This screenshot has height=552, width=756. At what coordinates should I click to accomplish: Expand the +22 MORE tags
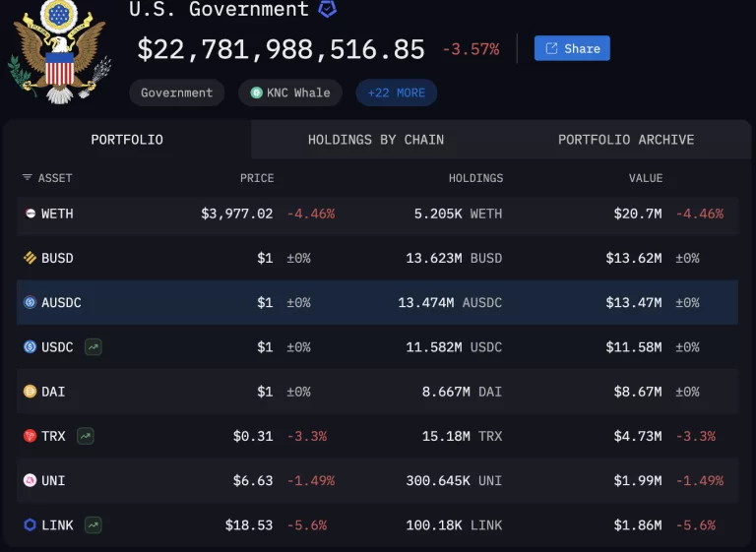pos(396,92)
